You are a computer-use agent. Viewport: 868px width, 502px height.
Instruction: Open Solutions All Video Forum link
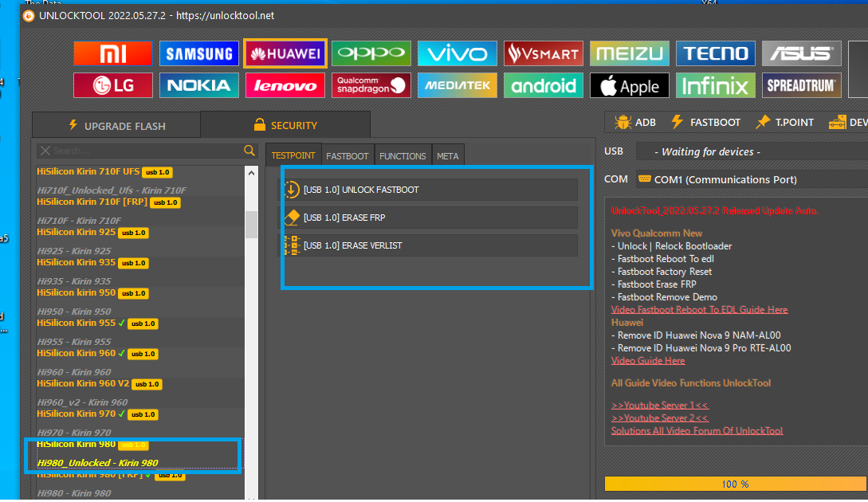[697, 430]
